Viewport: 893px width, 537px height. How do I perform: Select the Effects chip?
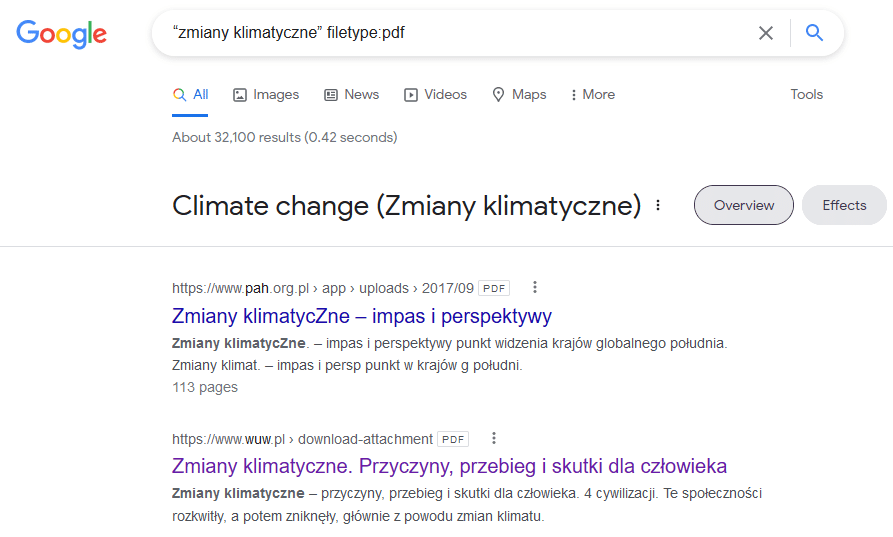pos(845,205)
